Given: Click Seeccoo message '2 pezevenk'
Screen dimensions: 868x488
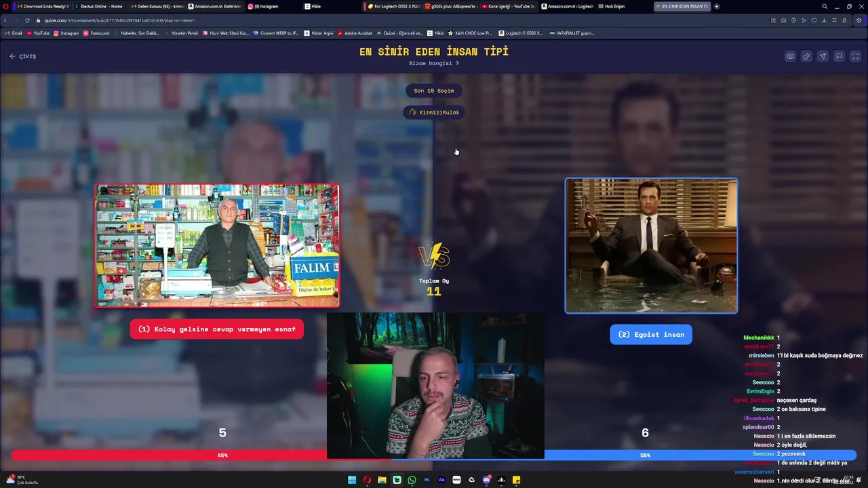Looking at the screenshot, I should [x=778, y=453].
